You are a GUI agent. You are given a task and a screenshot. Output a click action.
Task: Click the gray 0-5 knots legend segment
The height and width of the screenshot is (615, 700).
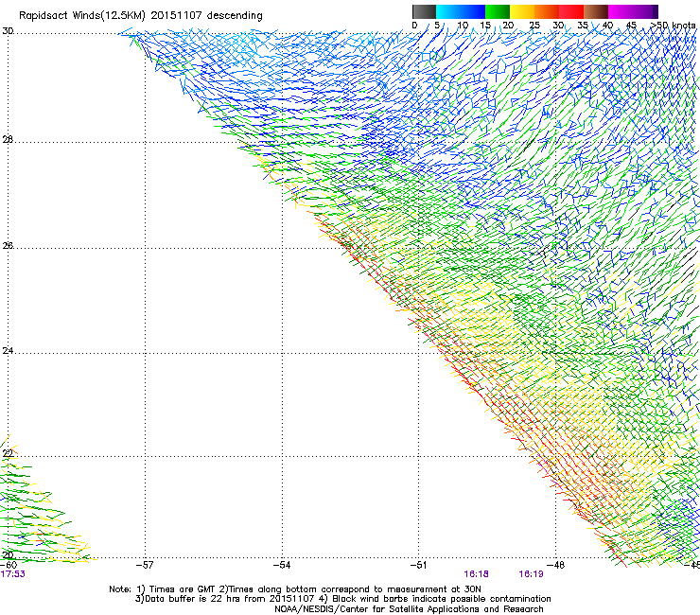424,11
